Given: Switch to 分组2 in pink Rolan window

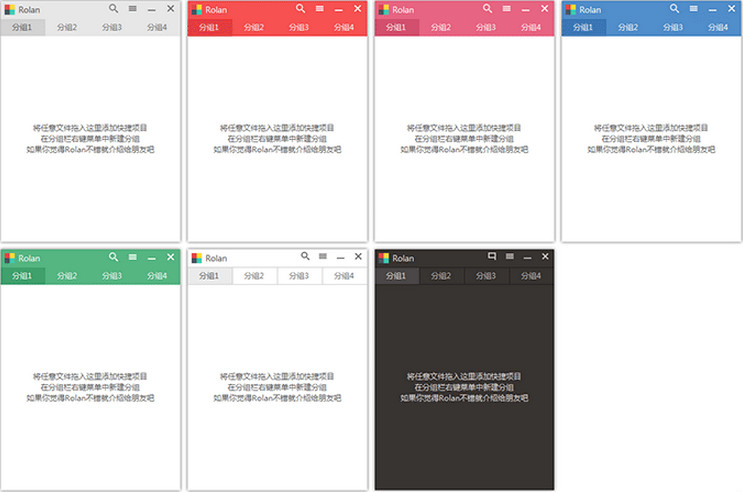Looking at the screenshot, I should pyautogui.click(x=442, y=27).
